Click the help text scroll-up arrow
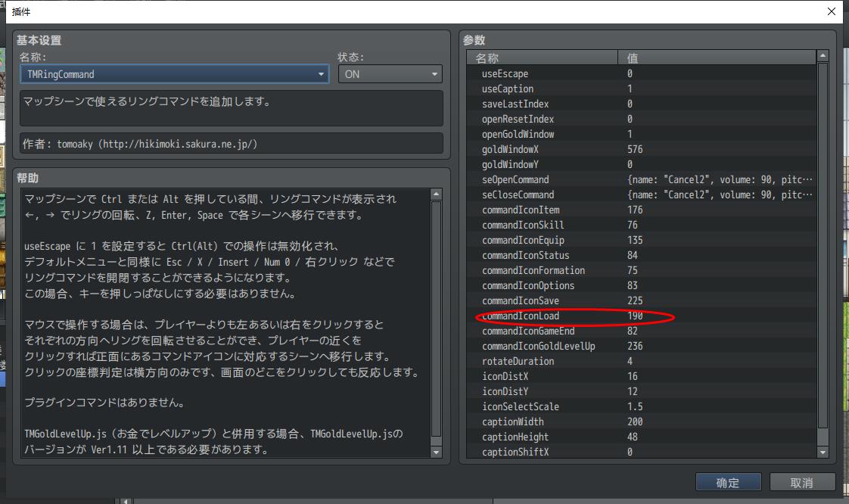849x504 pixels. 437,194
